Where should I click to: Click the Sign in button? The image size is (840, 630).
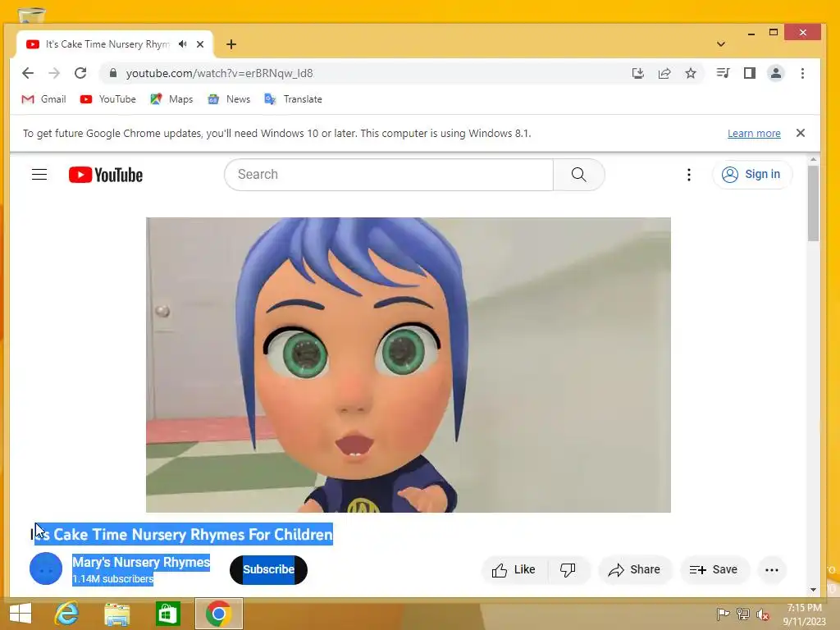point(752,175)
